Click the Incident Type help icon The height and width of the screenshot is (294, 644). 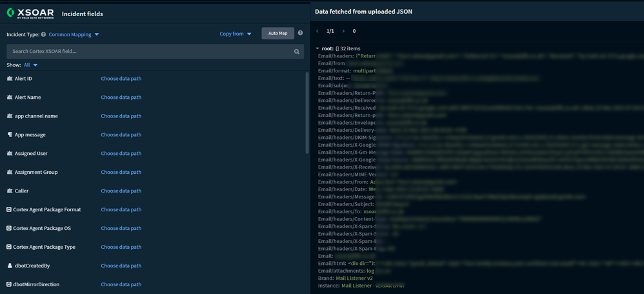click(x=44, y=34)
